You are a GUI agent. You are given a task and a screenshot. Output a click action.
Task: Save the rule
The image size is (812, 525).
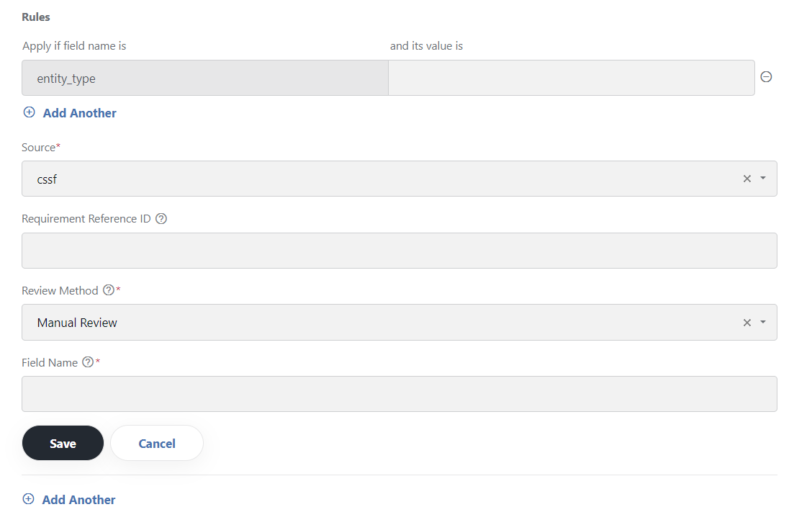coord(63,443)
